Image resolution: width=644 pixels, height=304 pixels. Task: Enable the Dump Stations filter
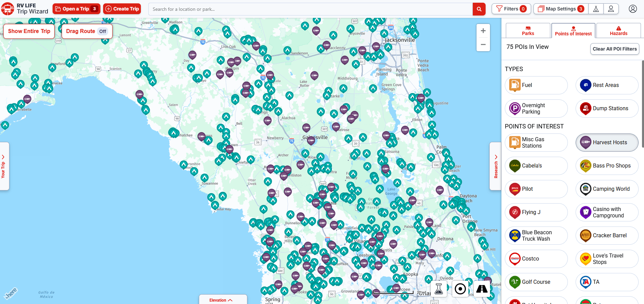[607, 109]
